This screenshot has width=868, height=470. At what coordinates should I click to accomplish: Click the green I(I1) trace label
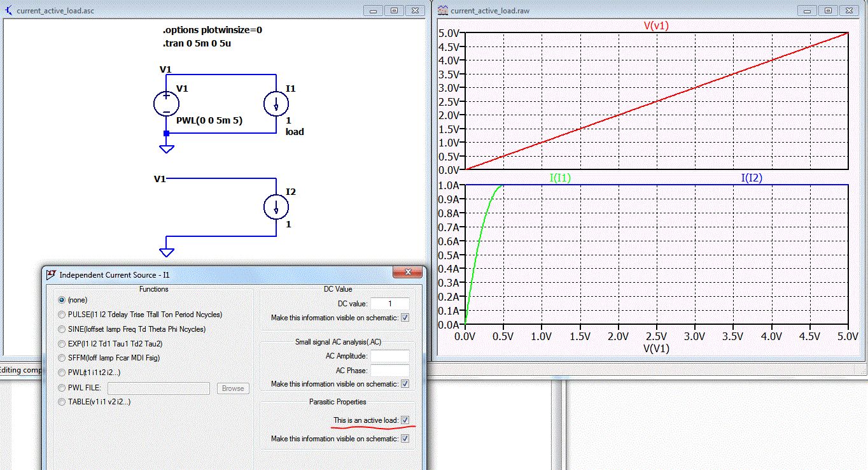tap(560, 178)
